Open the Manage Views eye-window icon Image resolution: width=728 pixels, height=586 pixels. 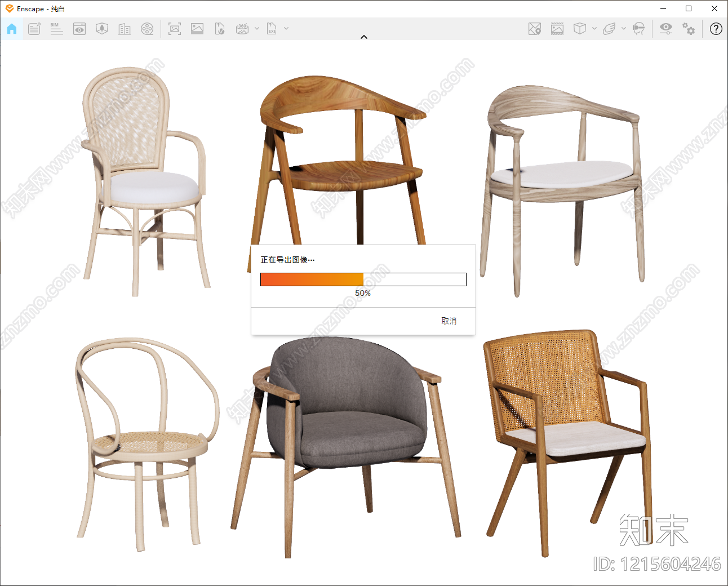79,29
